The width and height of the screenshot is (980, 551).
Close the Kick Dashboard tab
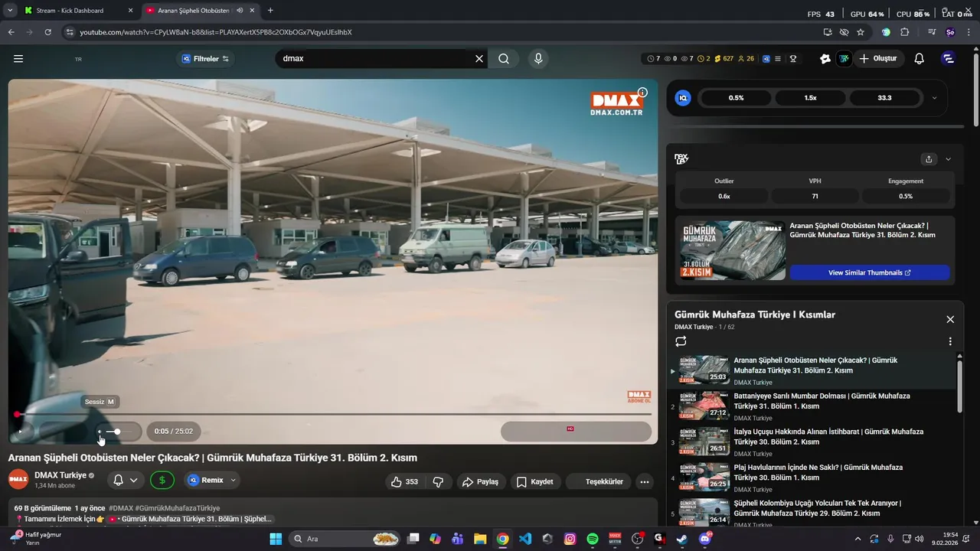(130, 11)
